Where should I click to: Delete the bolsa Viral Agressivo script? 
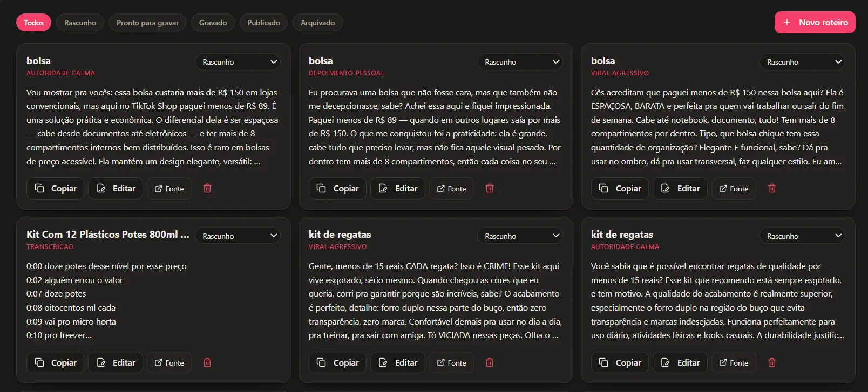pyautogui.click(x=772, y=188)
